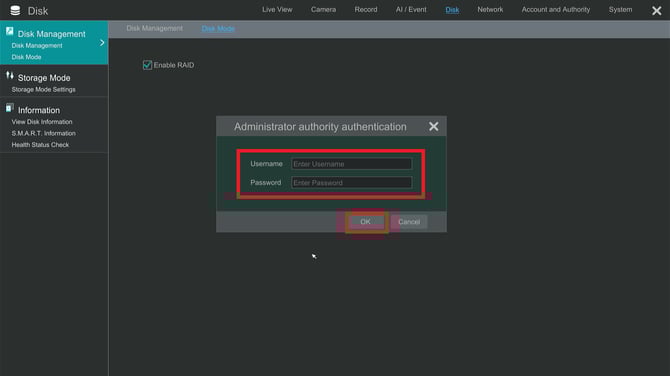This screenshot has height=376, width=670.
Task: Select the Information sidebar heading
Action: click(39, 110)
